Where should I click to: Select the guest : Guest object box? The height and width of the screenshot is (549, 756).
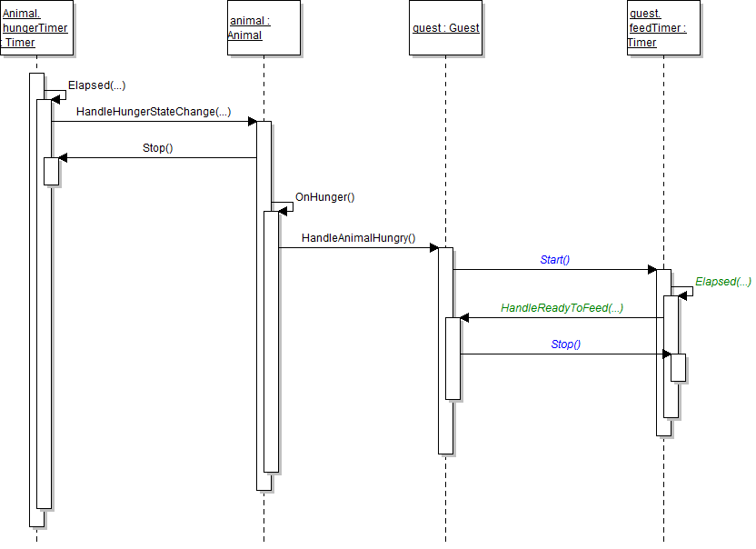click(x=445, y=28)
